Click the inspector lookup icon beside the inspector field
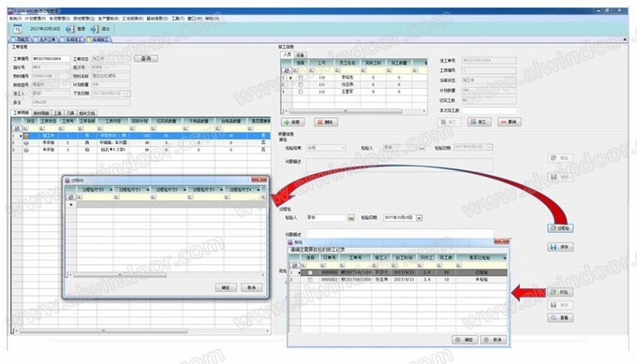637x364 pixels. [x=351, y=218]
